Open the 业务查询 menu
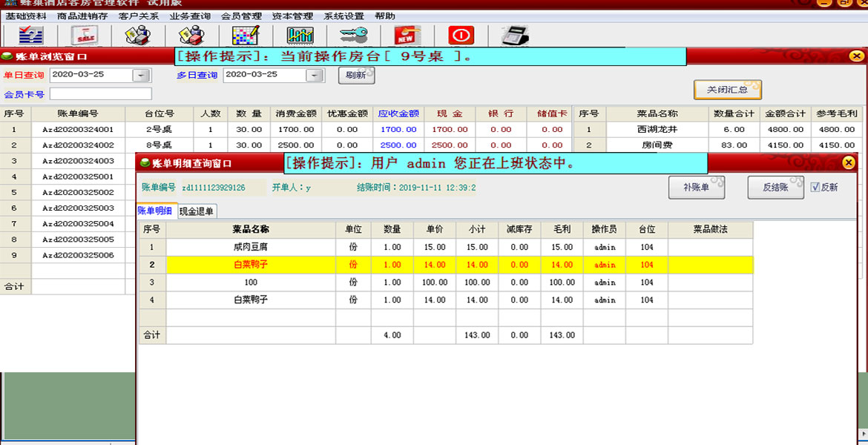Viewport: 868px width, 445px height. point(190,16)
